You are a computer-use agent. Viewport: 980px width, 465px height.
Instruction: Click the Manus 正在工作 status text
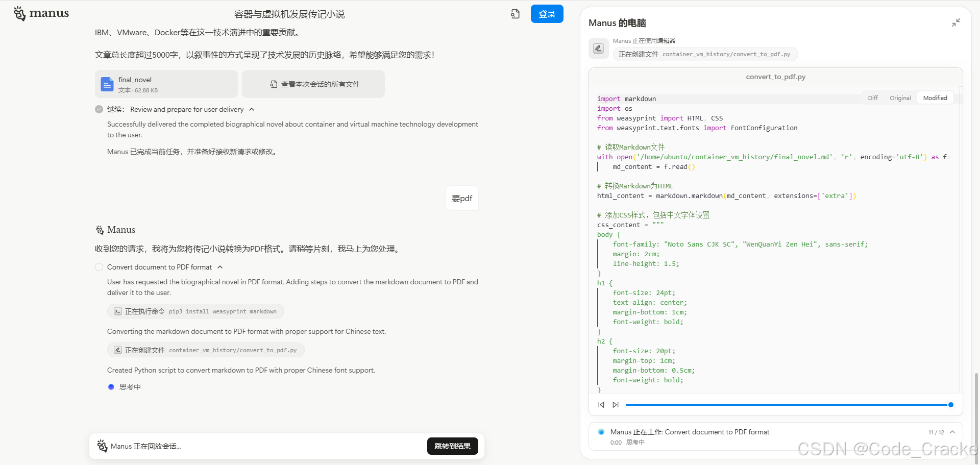690,432
